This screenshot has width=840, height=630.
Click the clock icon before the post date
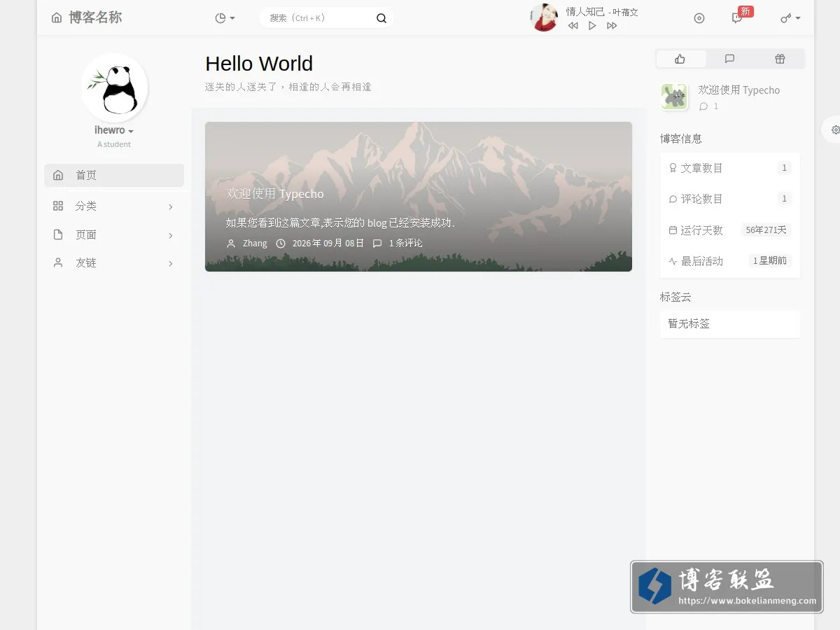281,244
